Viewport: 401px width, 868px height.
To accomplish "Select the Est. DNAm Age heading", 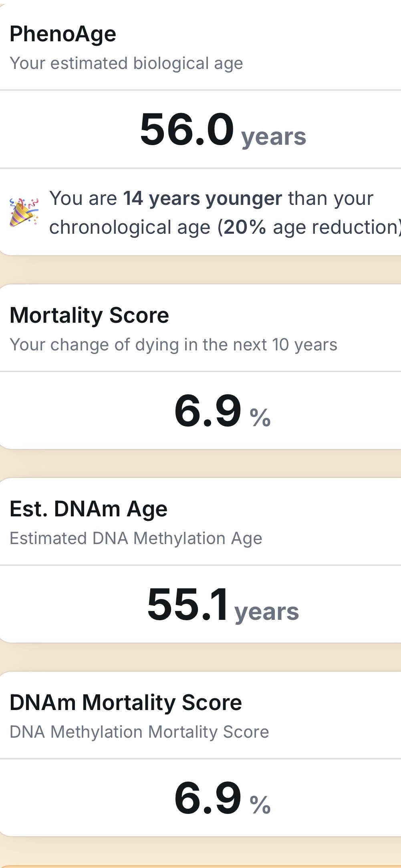I will point(89,509).
